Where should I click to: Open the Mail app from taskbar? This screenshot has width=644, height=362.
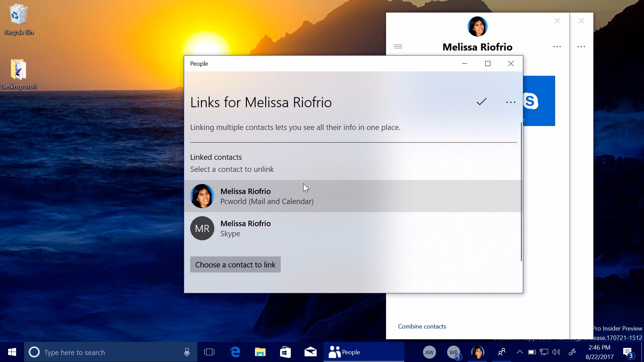310,352
